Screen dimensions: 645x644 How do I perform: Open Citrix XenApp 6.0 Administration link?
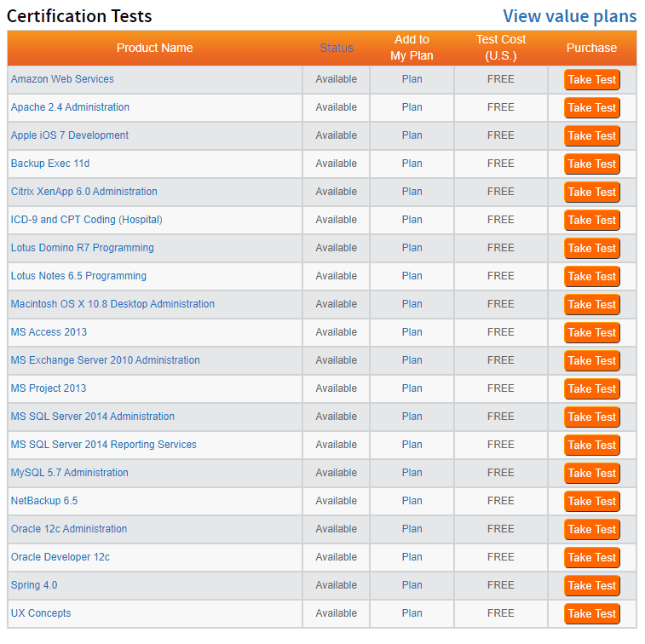84,191
